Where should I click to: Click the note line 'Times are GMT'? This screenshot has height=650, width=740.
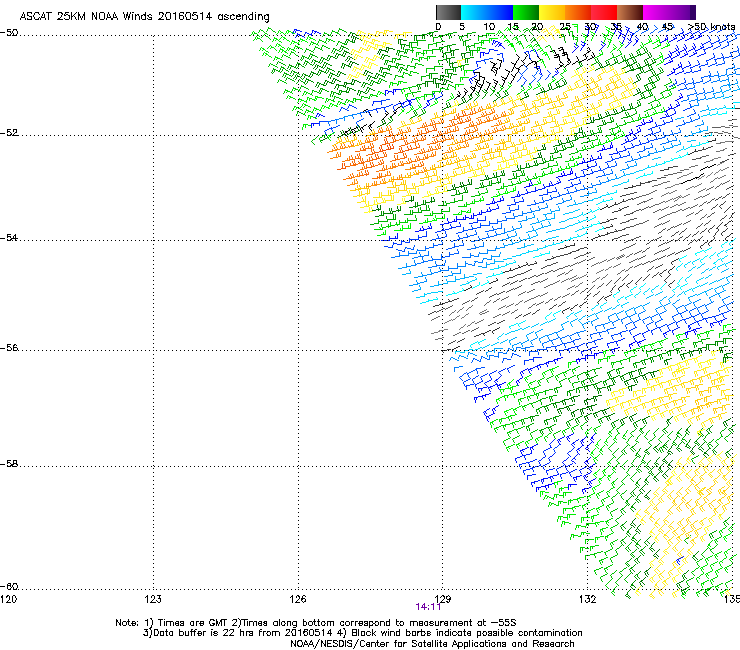193,623
